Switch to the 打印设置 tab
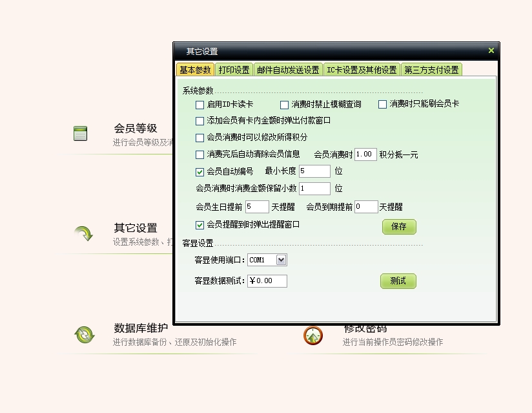This screenshot has width=532, height=413. pos(234,70)
